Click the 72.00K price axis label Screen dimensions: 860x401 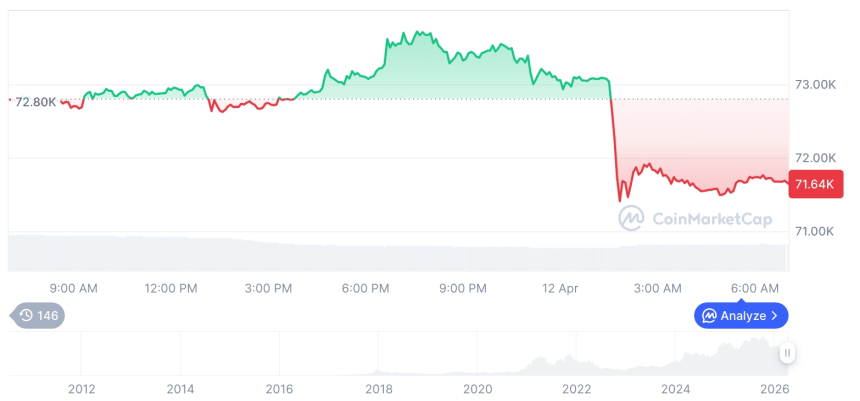click(x=814, y=158)
